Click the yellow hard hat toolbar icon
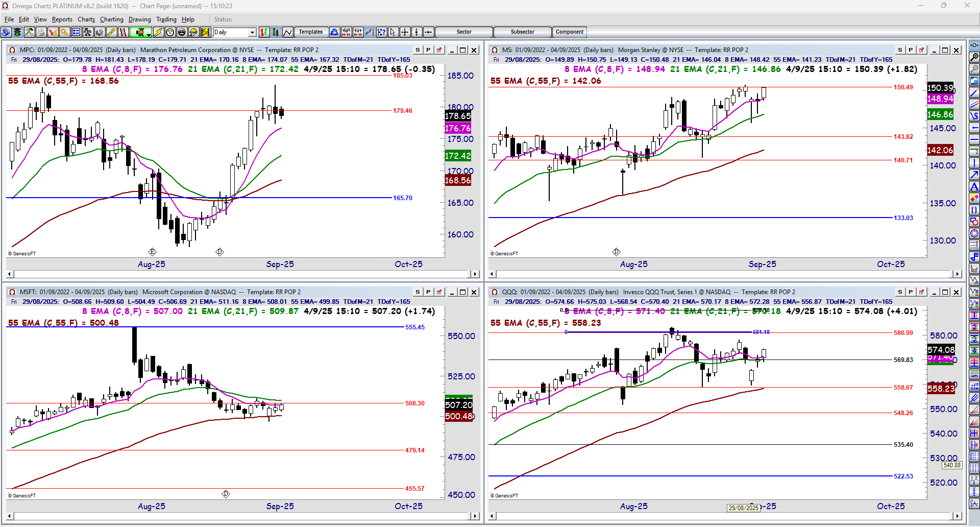Screen dimensions: 980x527 (193, 32)
